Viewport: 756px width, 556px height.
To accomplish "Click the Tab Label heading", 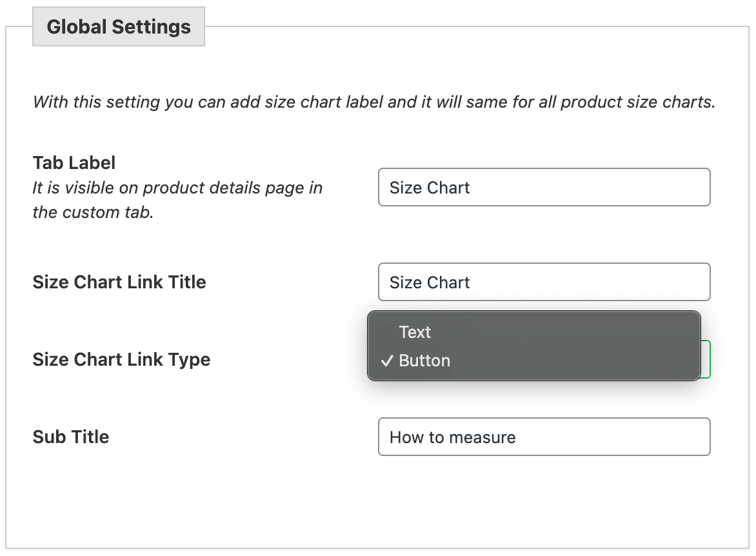I will (73, 163).
